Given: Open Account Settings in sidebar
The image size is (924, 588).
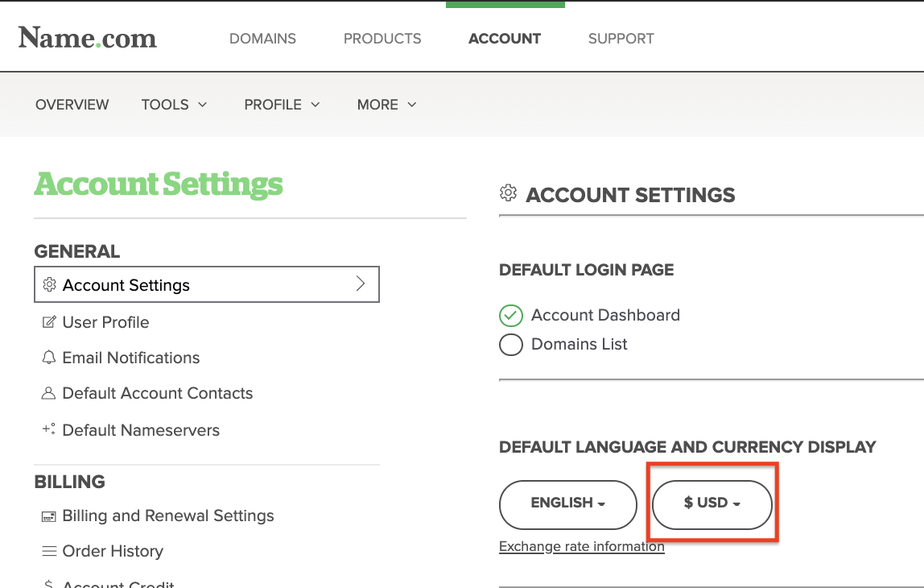Looking at the screenshot, I should (x=207, y=284).
